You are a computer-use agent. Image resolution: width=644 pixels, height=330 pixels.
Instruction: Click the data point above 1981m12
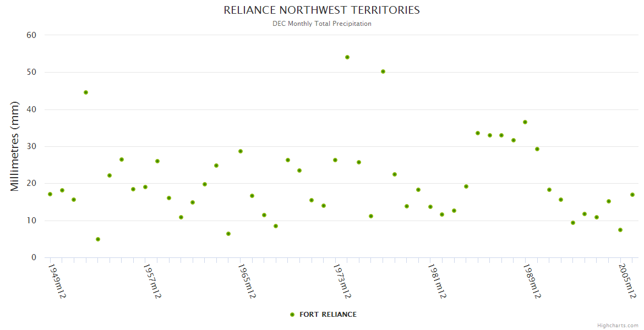[x=430, y=207]
